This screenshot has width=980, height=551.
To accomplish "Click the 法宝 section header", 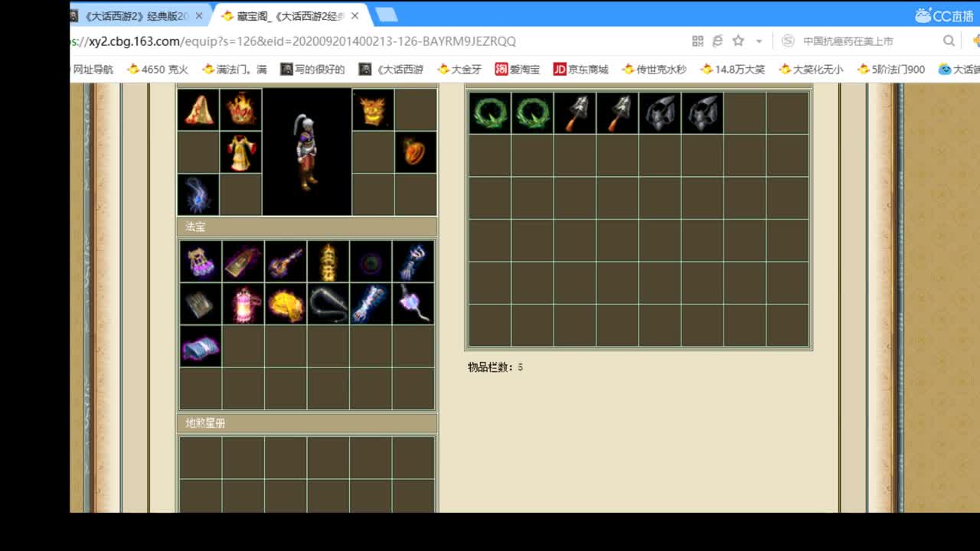I will (x=307, y=227).
